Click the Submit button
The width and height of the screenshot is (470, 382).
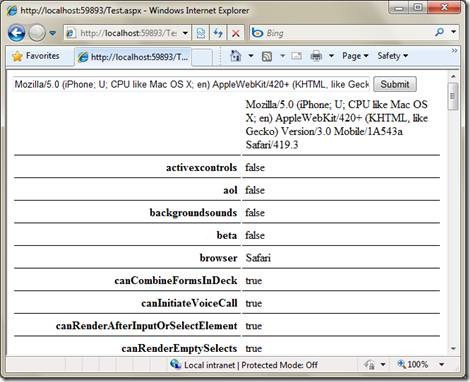(x=395, y=84)
